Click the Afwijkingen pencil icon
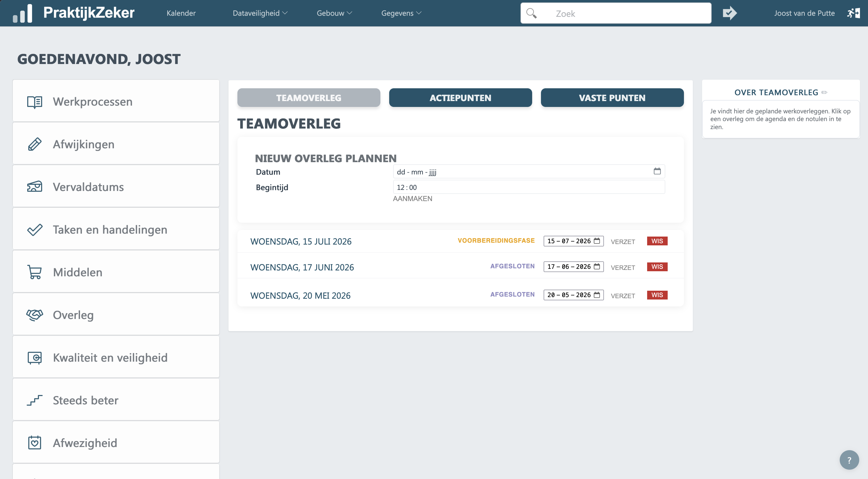Viewport: 868px width, 479px height. click(35, 144)
